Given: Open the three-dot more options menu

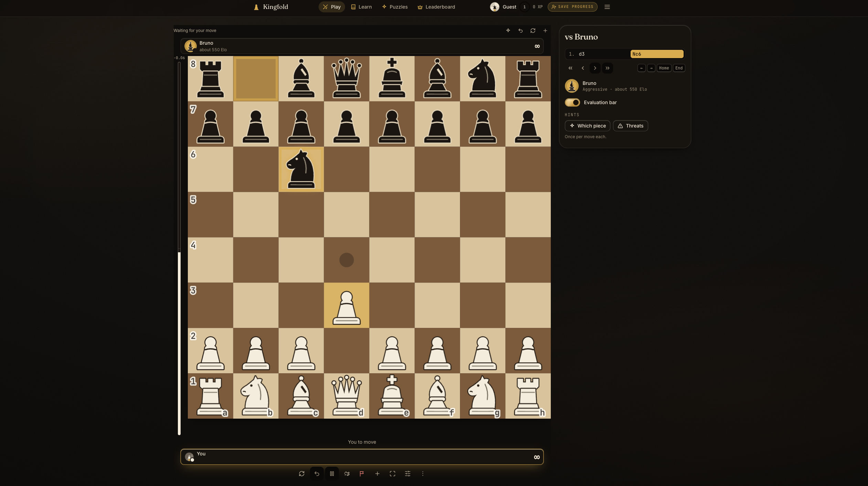Looking at the screenshot, I should (422, 474).
